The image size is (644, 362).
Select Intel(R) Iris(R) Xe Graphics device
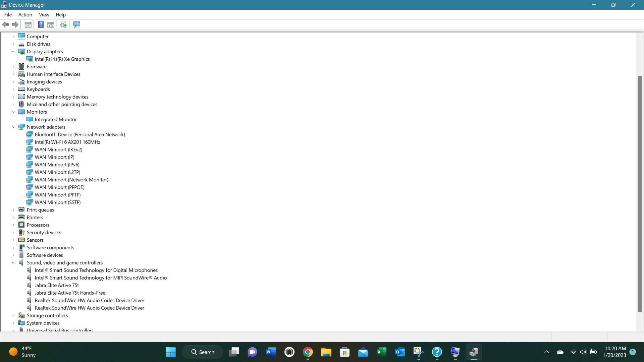click(x=62, y=59)
